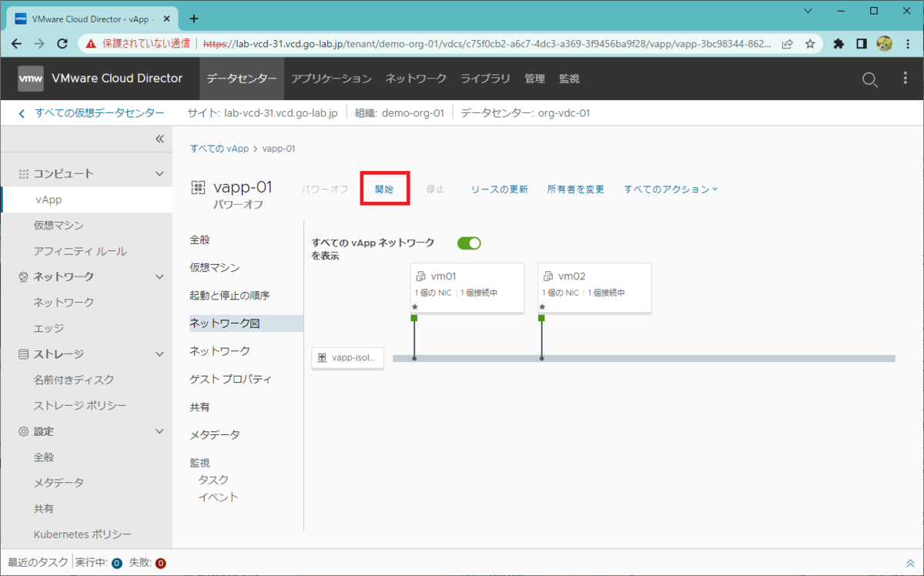Image resolution: width=924 pixels, height=576 pixels.
Task: Open the データセンター top menu
Action: click(242, 79)
